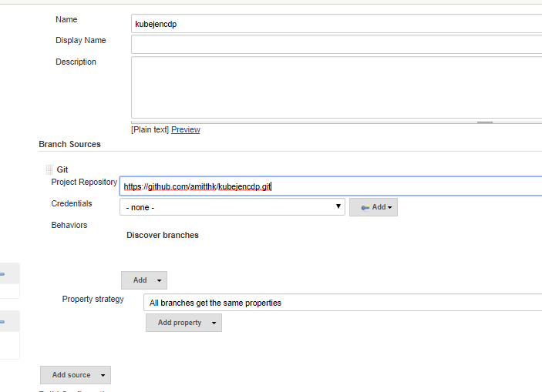Expand the Property strategy dropdown
This screenshot has width=542, height=392.
coord(342,303)
